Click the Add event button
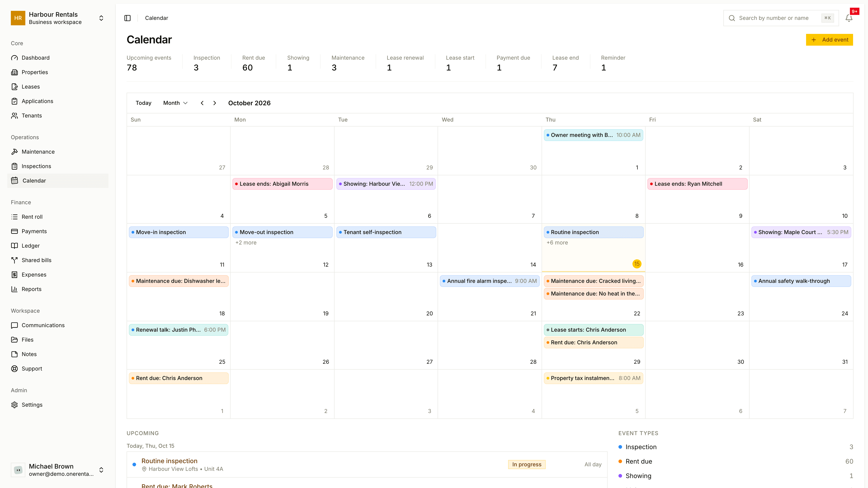This screenshot has height=488, width=868. (x=829, y=40)
